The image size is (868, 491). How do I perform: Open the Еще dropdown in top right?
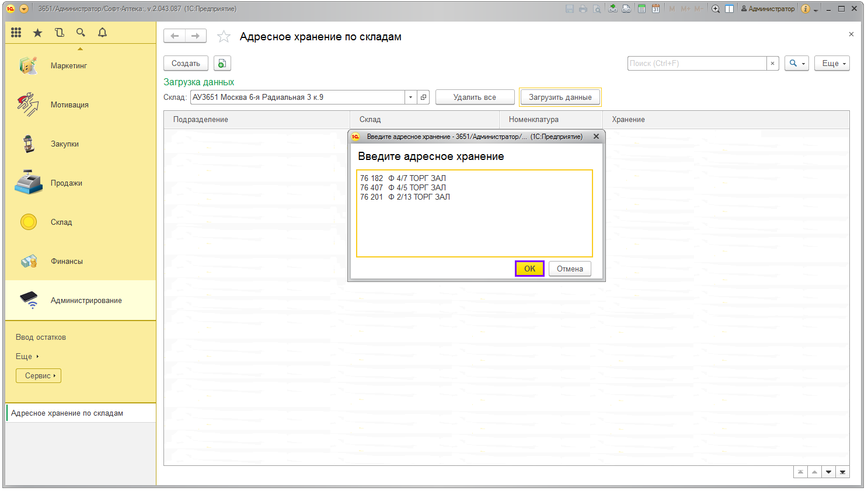[x=832, y=63]
